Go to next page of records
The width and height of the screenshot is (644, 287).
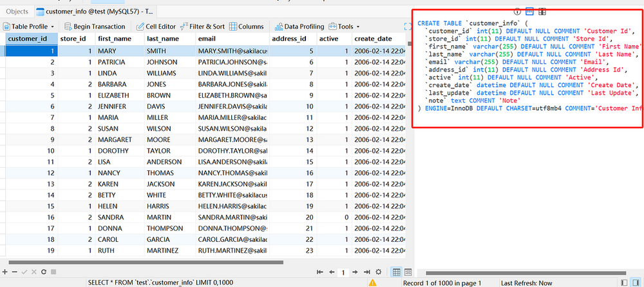355,272
